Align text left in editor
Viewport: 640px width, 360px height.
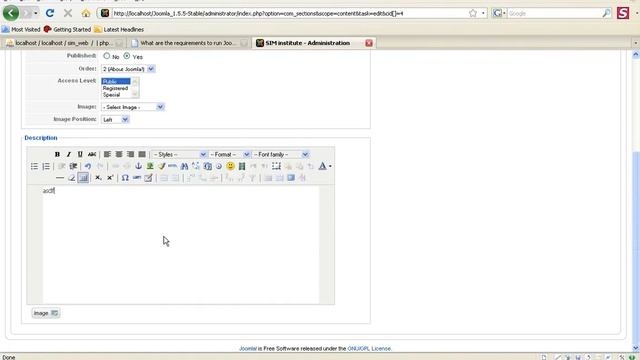tap(107, 154)
